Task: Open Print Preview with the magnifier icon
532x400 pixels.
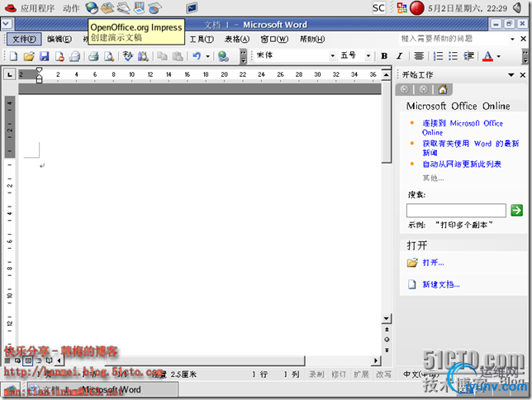Action: click(x=109, y=56)
